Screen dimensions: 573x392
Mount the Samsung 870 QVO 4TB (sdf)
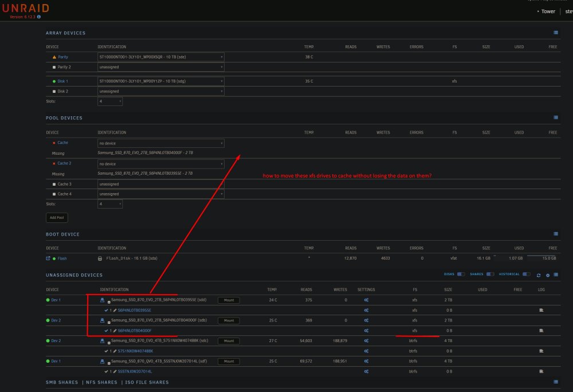click(x=229, y=361)
